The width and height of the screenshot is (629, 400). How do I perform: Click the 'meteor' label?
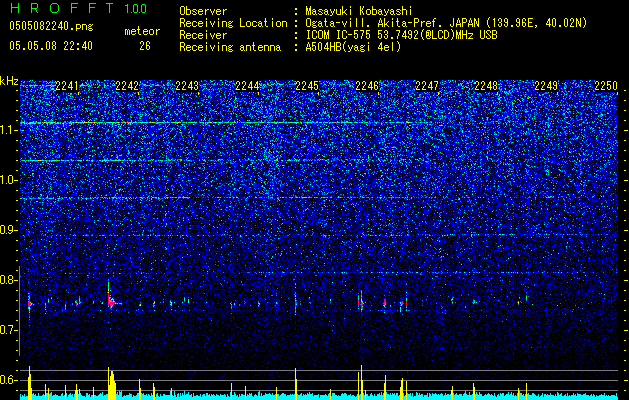tap(142, 31)
